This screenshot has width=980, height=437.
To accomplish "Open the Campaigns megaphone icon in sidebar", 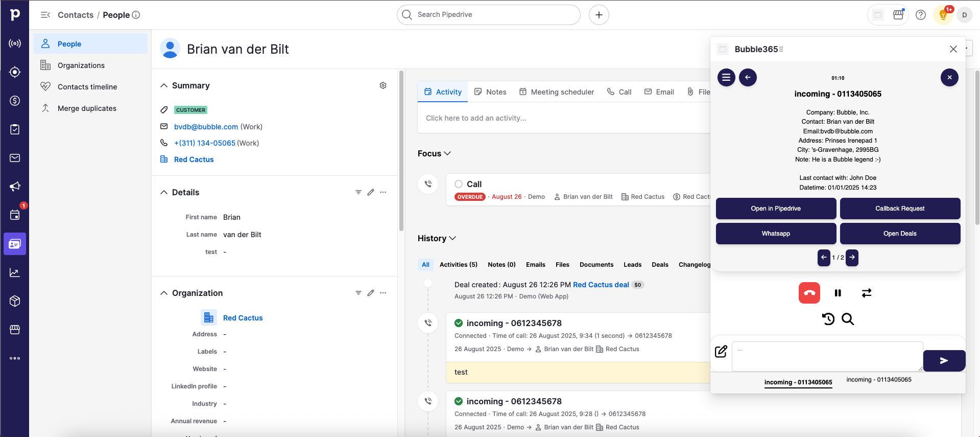I will click(15, 187).
